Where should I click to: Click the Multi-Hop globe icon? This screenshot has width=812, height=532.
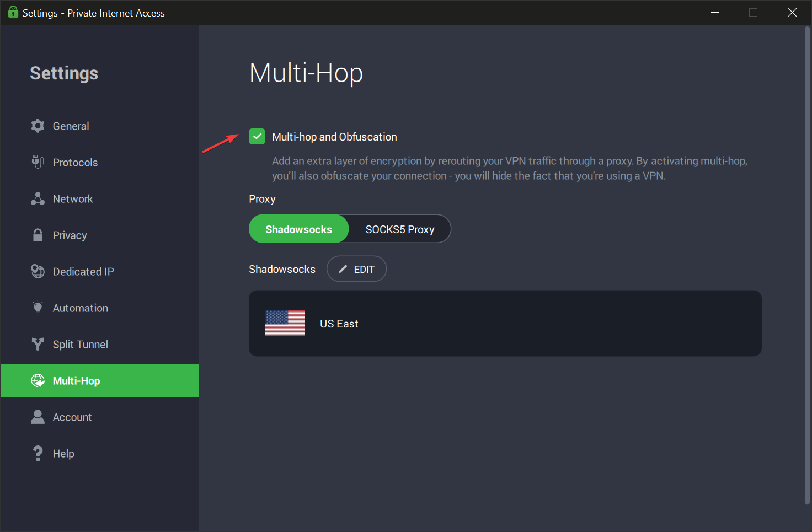tap(38, 380)
